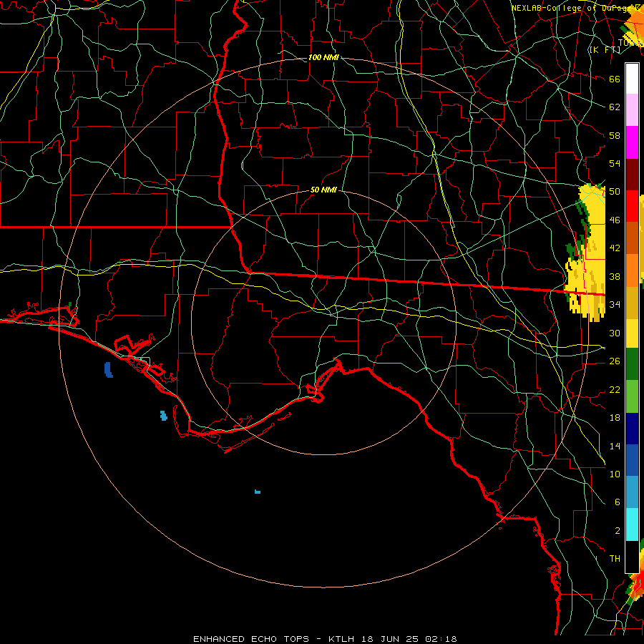644x644 pixels.
Task: Pick the burnt orange legend swatch
Action: [x=632, y=238]
